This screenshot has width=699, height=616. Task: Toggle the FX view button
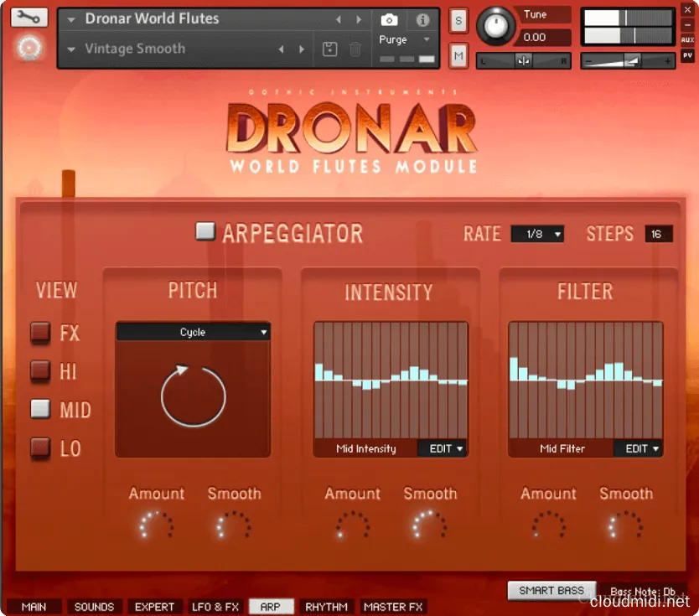[41, 333]
